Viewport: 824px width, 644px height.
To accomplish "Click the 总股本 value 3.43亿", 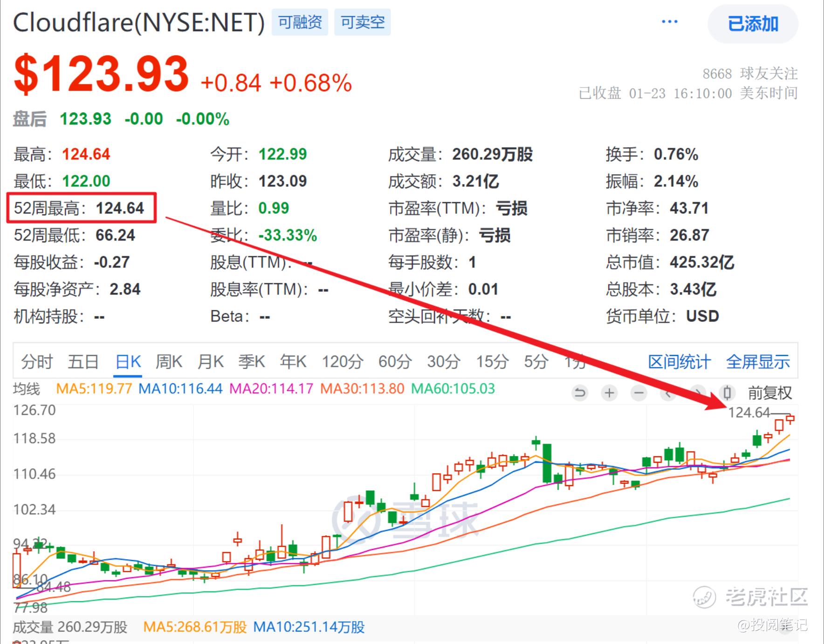I will pos(693,289).
